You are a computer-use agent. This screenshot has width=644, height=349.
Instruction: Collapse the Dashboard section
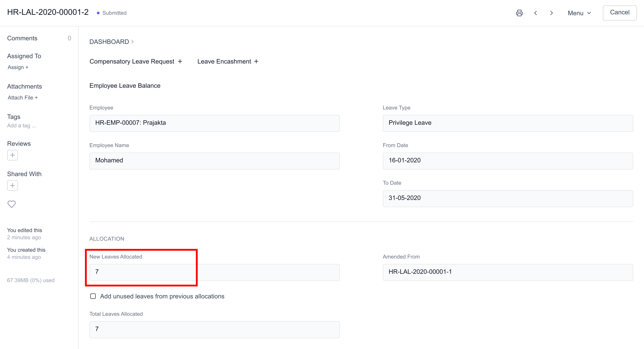click(111, 42)
